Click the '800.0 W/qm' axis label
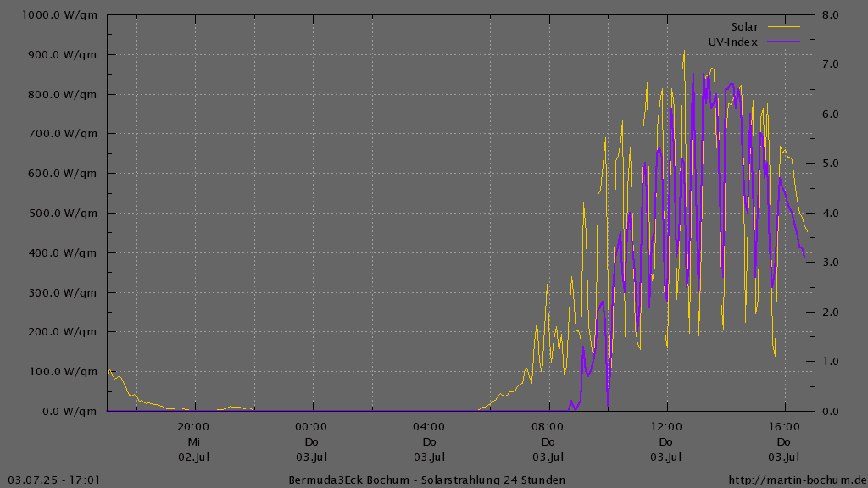The width and height of the screenshot is (868, 488). tap(63, 95)
